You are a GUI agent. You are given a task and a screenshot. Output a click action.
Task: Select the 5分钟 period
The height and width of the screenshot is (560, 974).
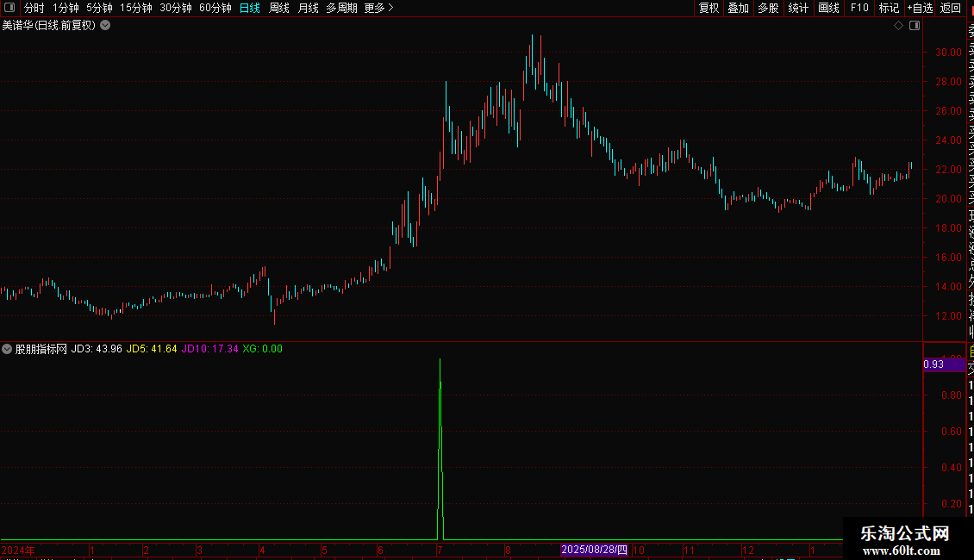(99, 8)
